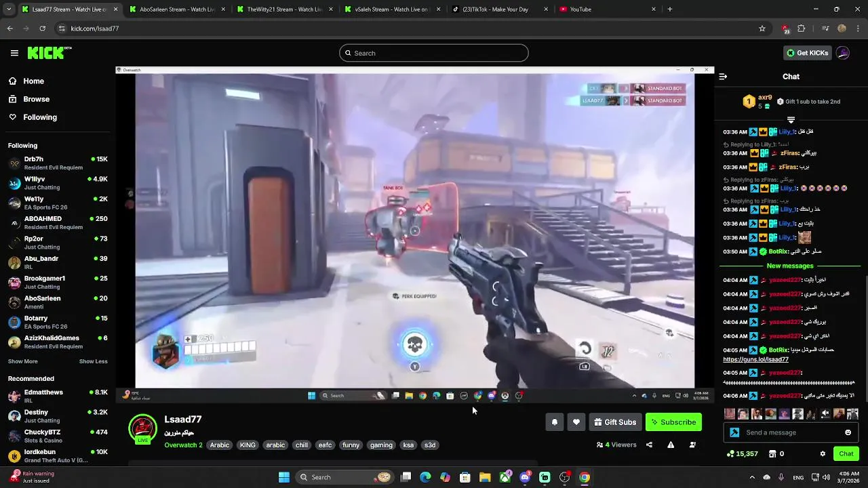The height and width of the screenshot is (488, 868).
Task: Open Chrome media controls icon
Action: (825, 28)
